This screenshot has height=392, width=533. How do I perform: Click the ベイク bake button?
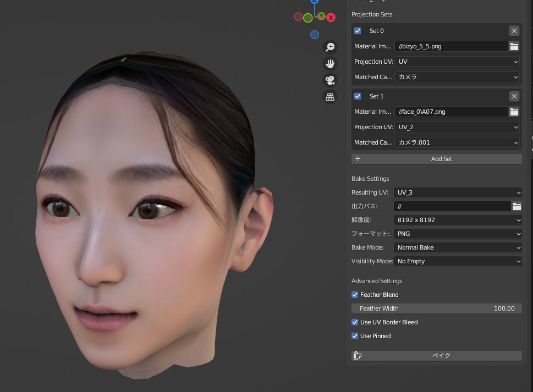[x=437, y=356]
